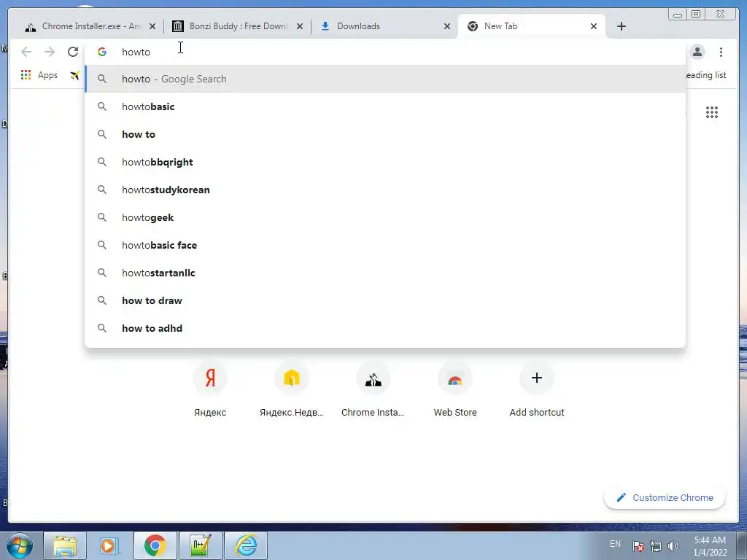
Task: Select the 'how to adhd' suggestion
Action: pyautogui.click(x=385, y=328)
